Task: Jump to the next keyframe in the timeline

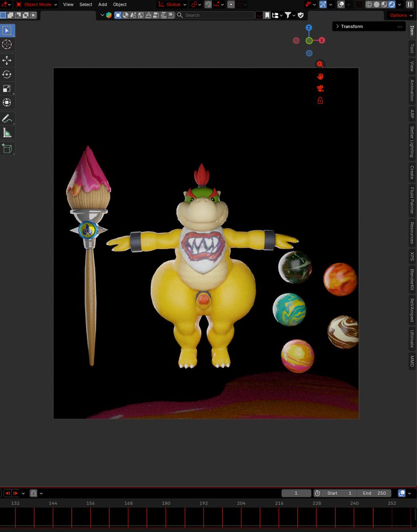Action: click(16, 493)
